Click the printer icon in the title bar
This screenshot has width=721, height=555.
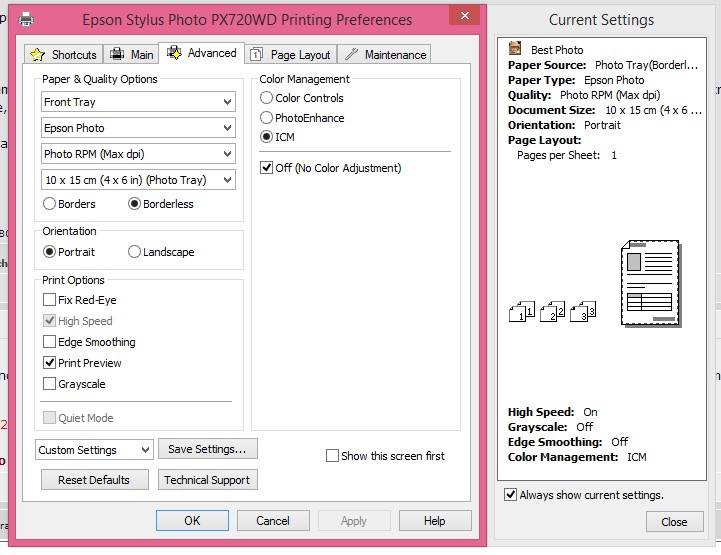click(x=26, y=18)
